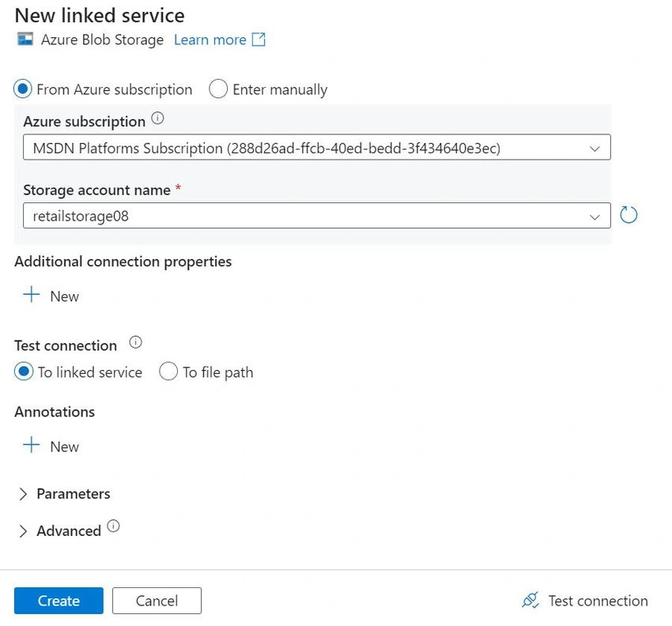672x626 pixels.
Task: Click the Cancel button
Action: click(157, 601)
